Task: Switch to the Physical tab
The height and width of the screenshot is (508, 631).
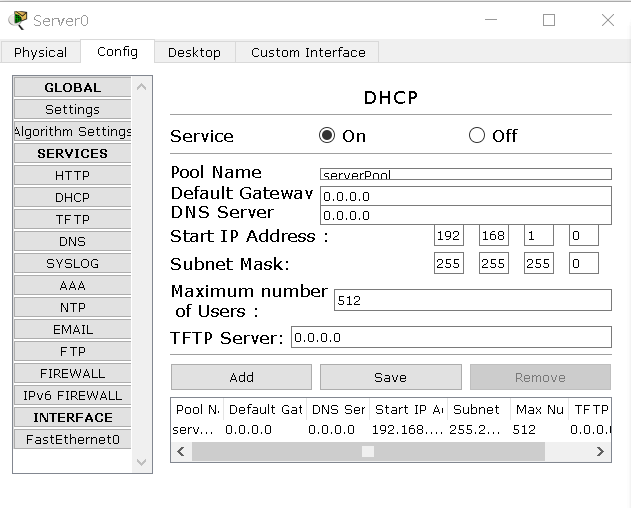Action: (x=41, y=52)
